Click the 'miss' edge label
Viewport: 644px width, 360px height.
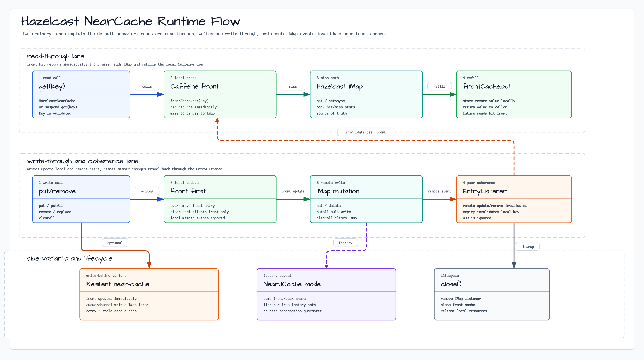coord(293,86)
